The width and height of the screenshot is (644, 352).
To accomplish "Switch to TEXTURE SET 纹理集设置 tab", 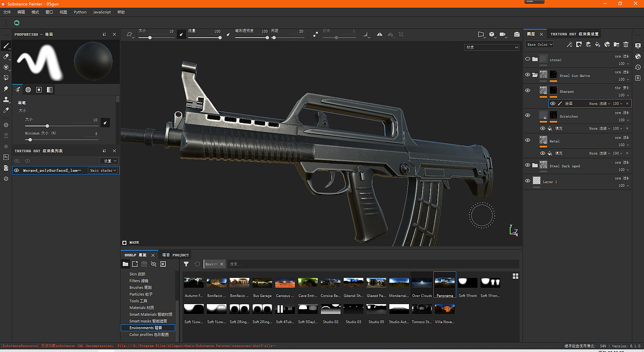I will (575, 34).
